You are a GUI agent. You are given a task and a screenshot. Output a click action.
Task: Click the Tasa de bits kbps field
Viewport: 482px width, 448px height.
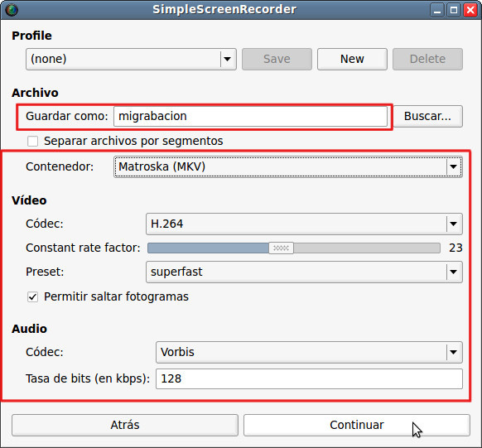(309, 379)
